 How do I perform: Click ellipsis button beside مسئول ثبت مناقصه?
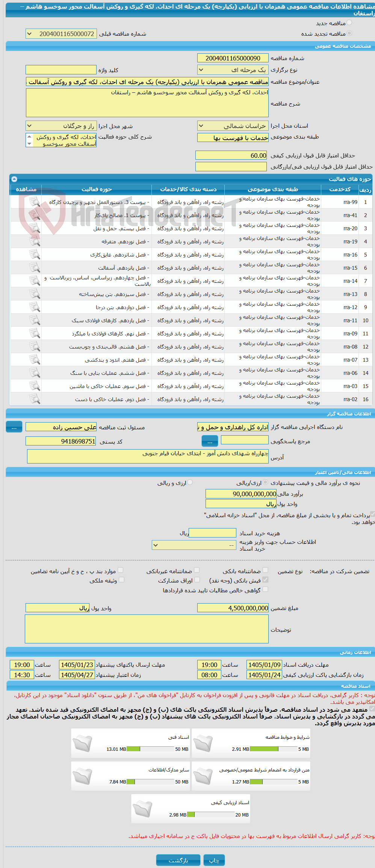tap(14, 427)
